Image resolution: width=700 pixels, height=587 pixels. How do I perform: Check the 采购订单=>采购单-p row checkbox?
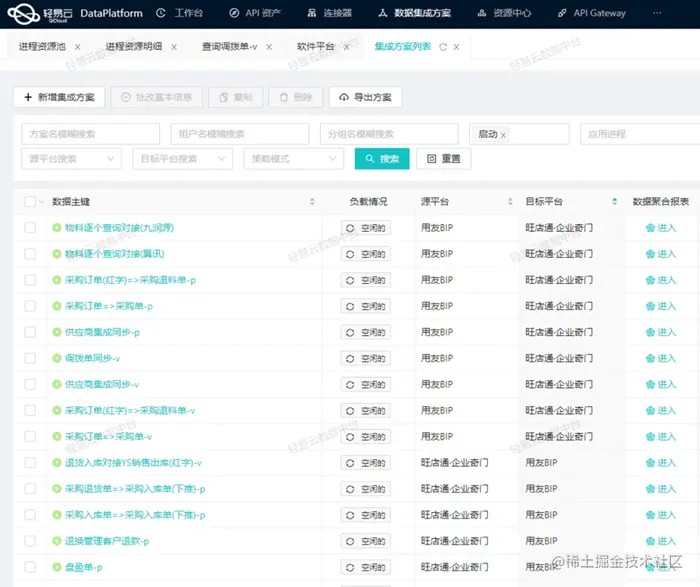(30, 306)
